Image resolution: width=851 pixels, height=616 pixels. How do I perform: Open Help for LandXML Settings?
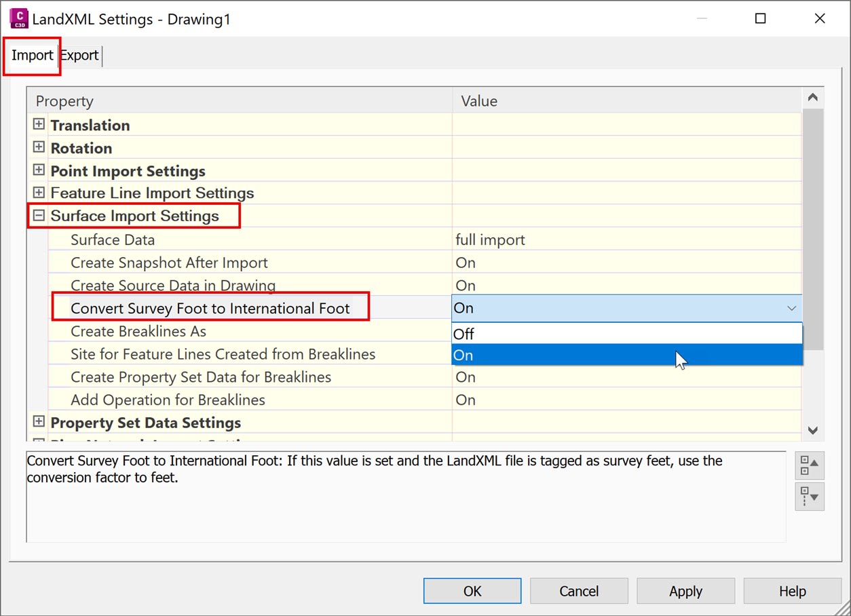tap(792, 591)
